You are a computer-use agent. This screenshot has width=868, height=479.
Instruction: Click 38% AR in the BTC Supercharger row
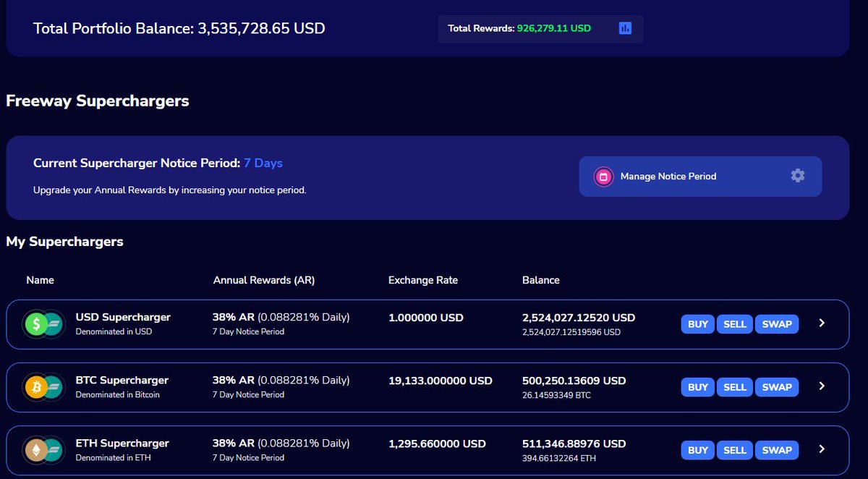click(234, 381)
